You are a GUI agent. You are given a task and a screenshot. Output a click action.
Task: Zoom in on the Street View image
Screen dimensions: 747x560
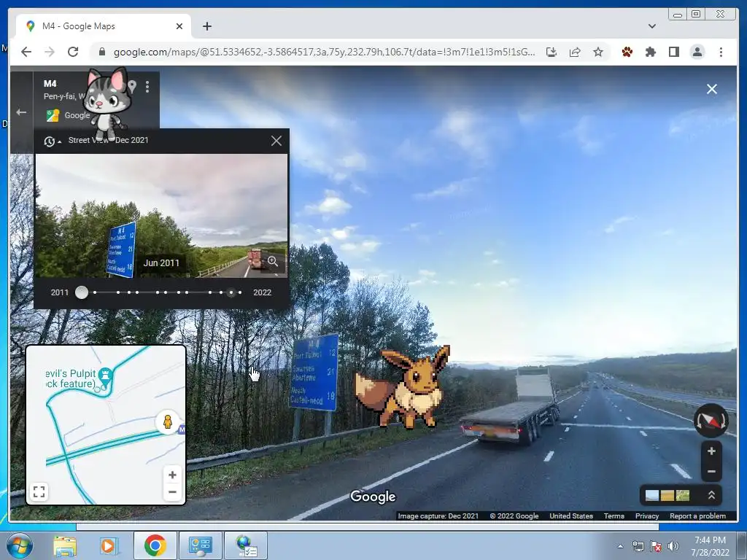click(711, 451)
